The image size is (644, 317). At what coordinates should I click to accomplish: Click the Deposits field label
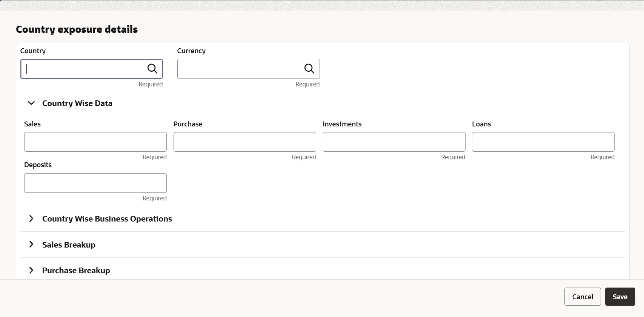click(38, 165)
